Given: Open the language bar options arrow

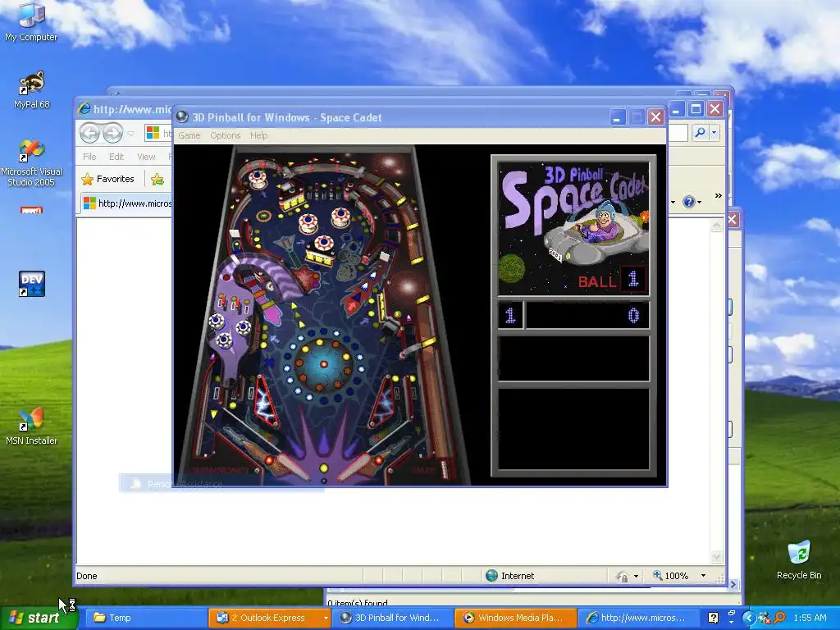Looking at the screenshot, I should [731, 621].
